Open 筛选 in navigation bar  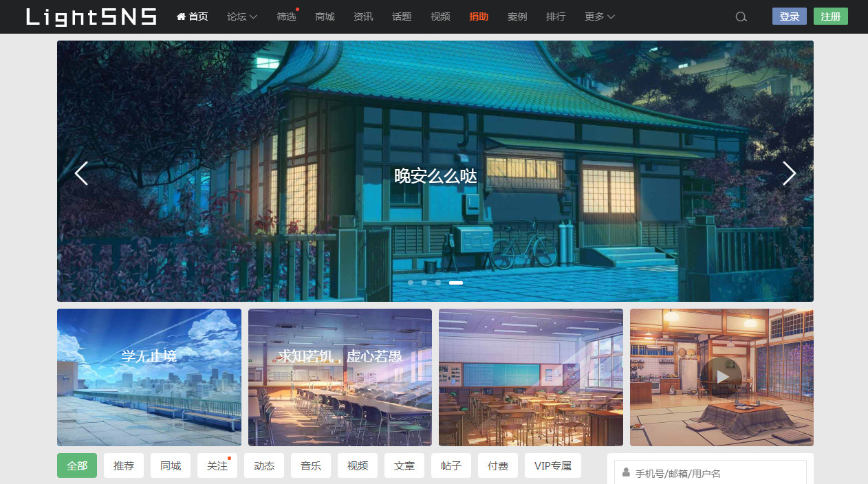tap(286, 16)
